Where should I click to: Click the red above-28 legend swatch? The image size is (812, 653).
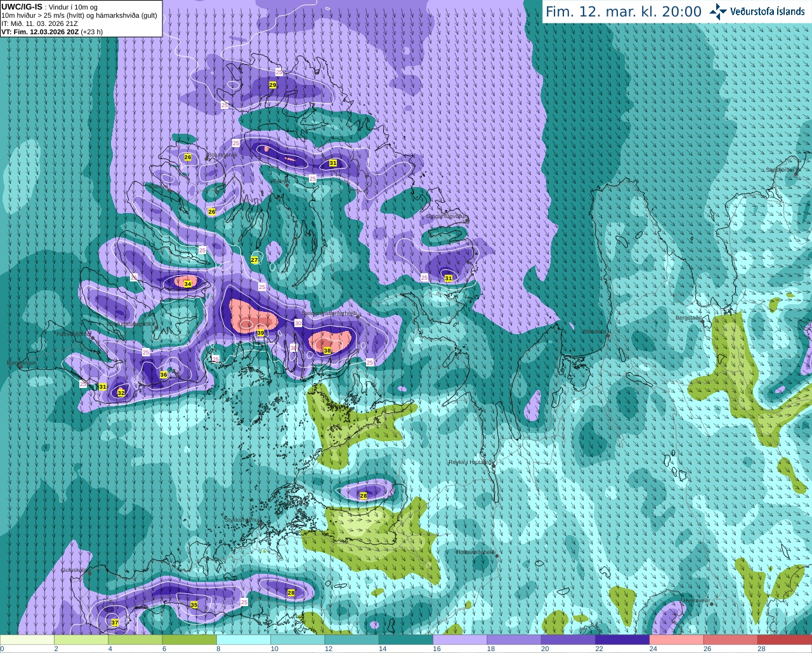(785, 640)
